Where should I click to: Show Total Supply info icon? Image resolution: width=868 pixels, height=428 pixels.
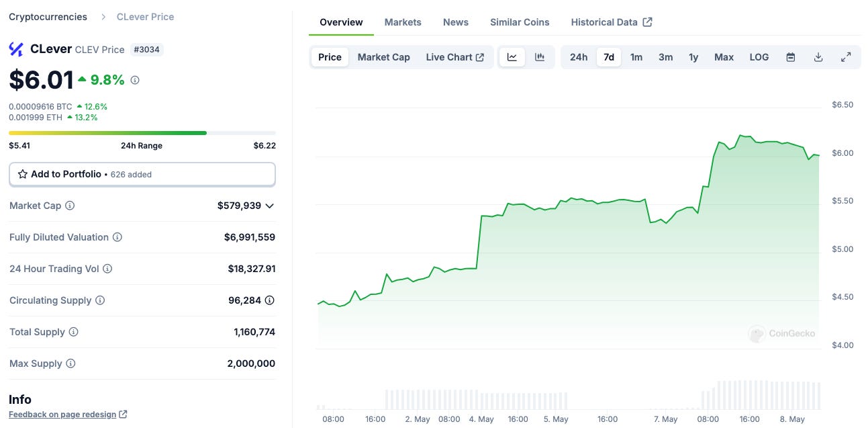point(74,332)
